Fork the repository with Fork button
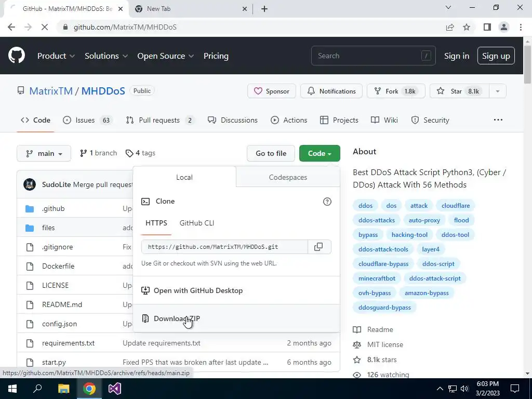The width and height of the screenshot is (532, 399). pos(395,91)
